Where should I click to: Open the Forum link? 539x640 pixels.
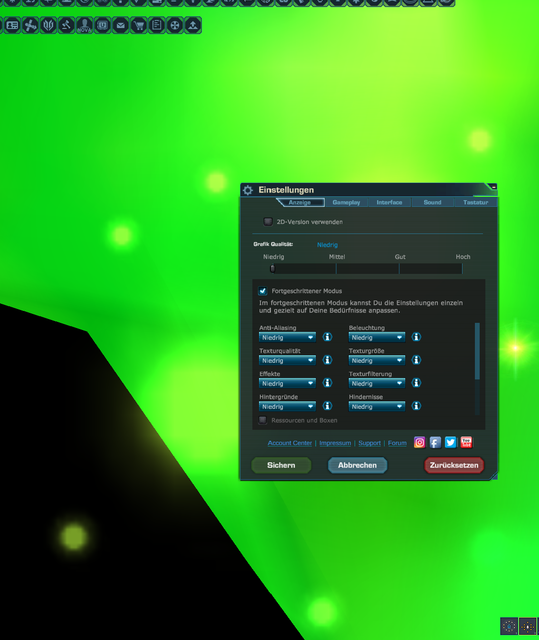tap(397, 443)
